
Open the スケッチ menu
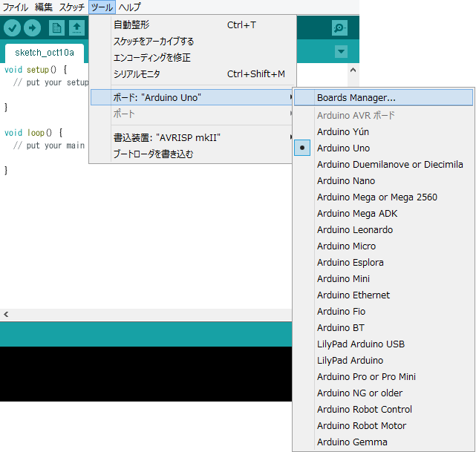coord(71,7)
